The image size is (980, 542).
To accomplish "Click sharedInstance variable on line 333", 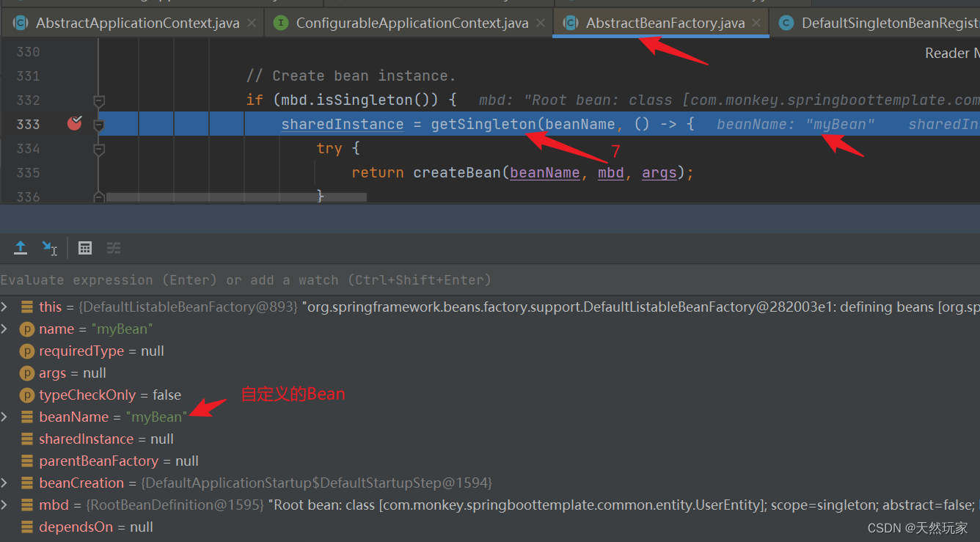I will click(343, 124).
